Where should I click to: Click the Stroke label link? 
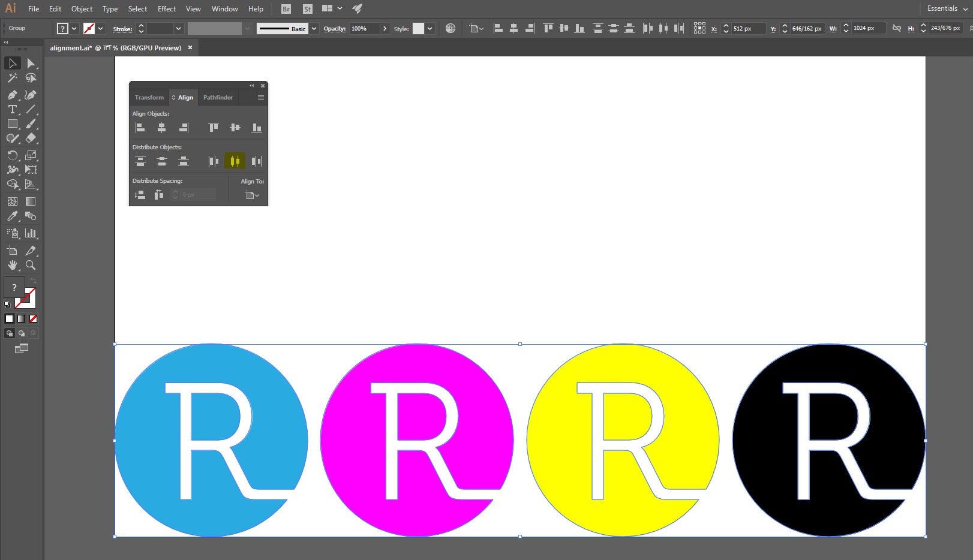[x=122, y=29]
